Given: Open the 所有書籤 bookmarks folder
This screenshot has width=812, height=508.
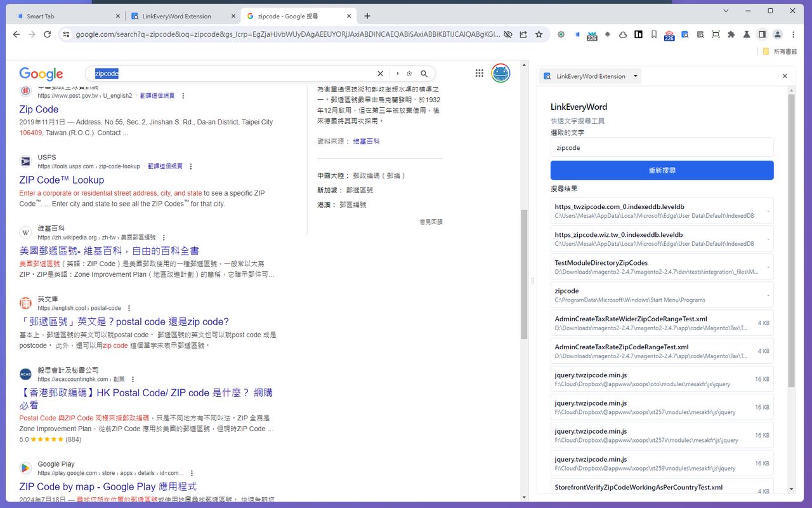Looking at the screenshot, I should (x=780, y=51).
